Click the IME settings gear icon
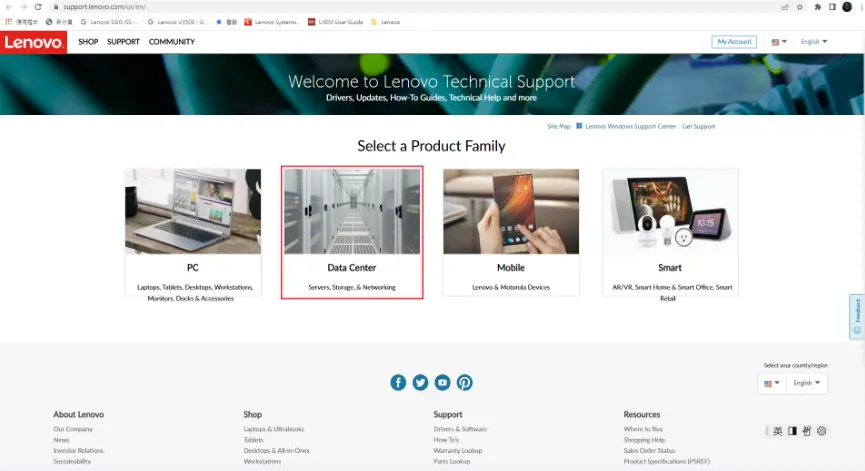The height and width of the screenshot is (471, 865). [821, 431]
